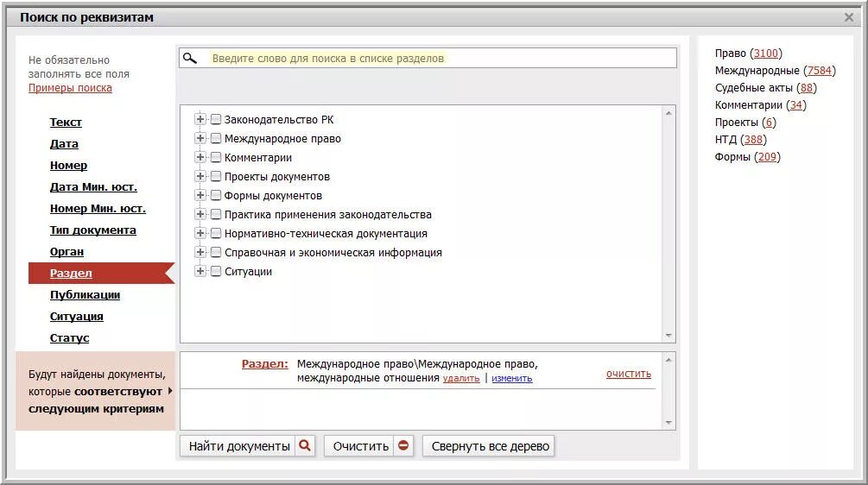The image size is (868, 485).
Task: Enable the Формы документов checkbox
Action: [x=216, y=195]
